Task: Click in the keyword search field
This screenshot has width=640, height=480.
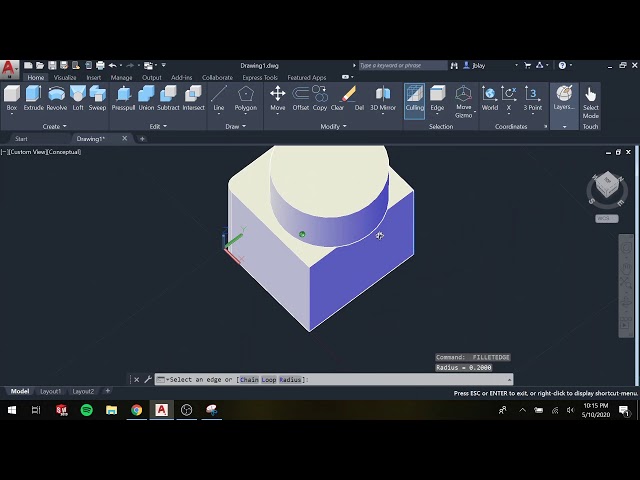Action: point(403,65)
